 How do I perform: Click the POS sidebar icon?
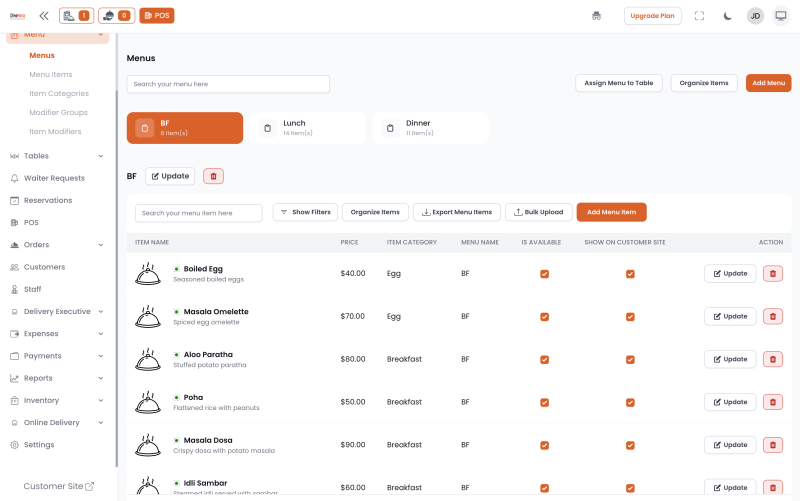pos(14,222)
